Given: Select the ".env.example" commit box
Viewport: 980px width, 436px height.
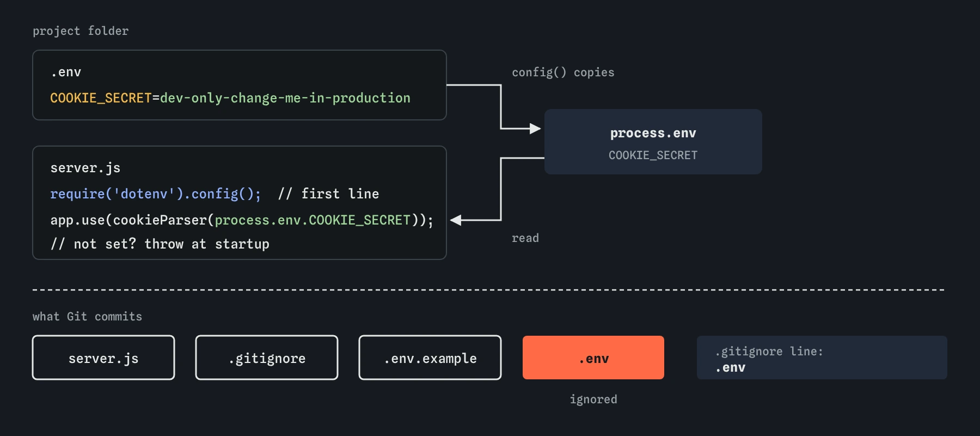Looking at the screenshot, I should (430, 358).
